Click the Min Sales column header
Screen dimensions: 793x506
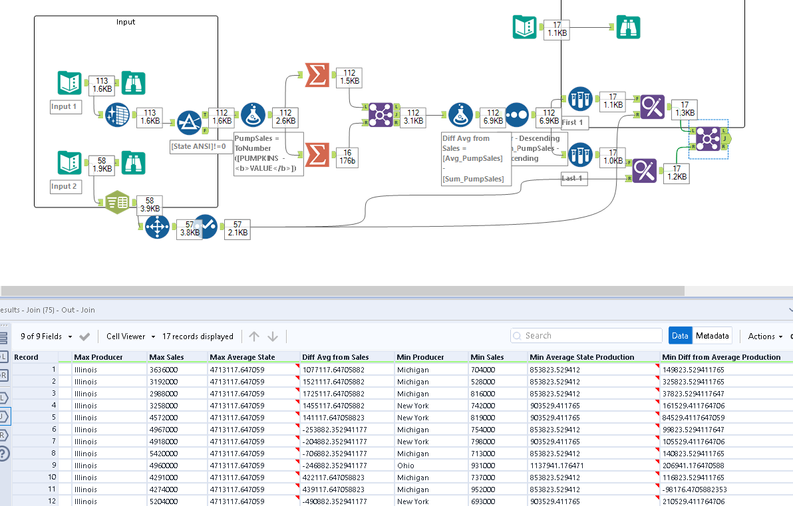[x=498, y=357]
